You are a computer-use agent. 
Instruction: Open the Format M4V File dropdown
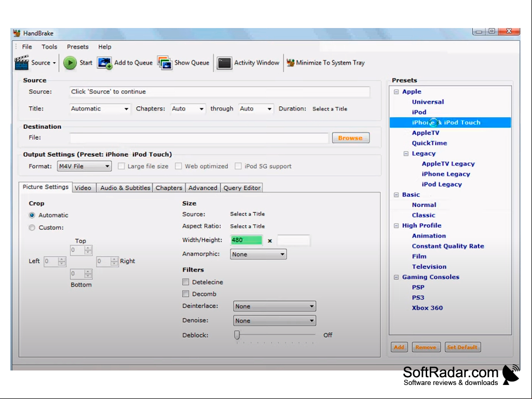(84, 166)
